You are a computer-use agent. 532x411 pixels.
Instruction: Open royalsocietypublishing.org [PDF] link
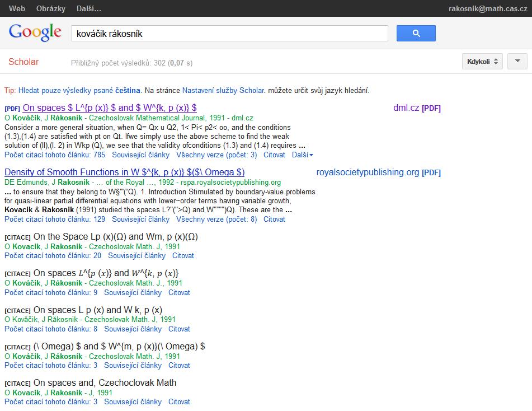(379, 172)
